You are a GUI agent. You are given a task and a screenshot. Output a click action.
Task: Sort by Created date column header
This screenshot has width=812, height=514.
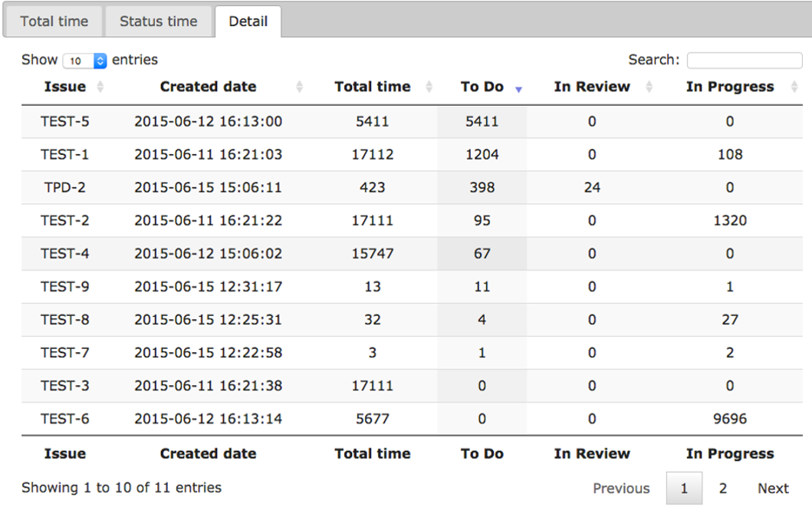point(209,87)
